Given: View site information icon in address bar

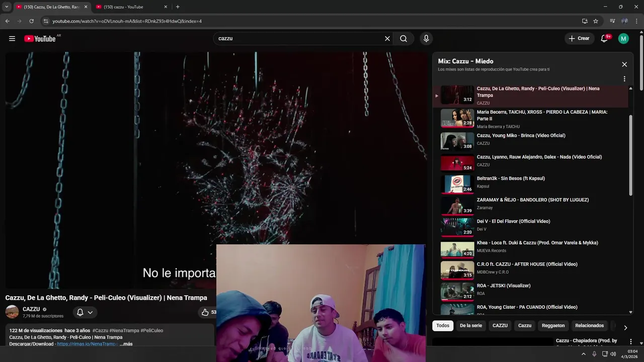Looking at the screenshot, I should pyautogui.click(x=45, y=21).
